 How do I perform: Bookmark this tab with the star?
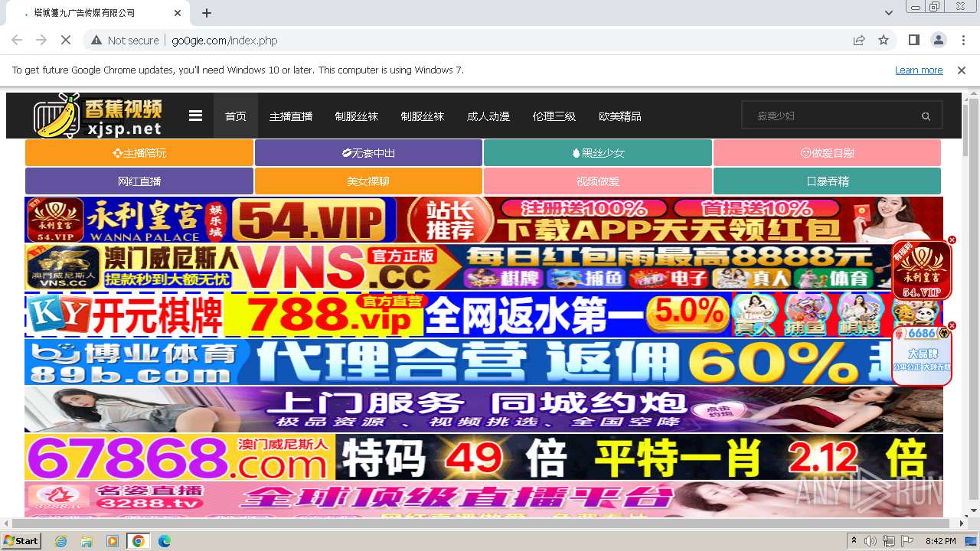click(x=884, y=40)
